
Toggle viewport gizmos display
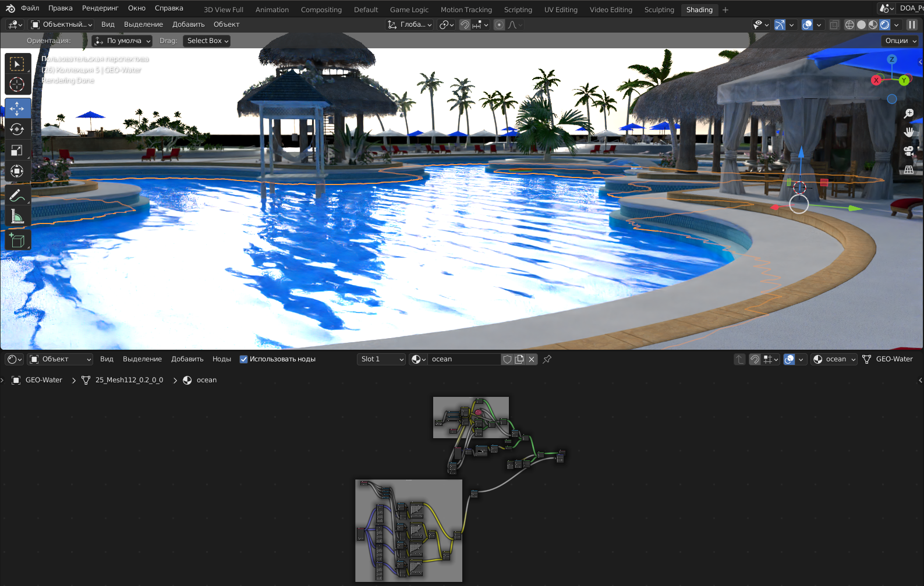coord(780,25)
